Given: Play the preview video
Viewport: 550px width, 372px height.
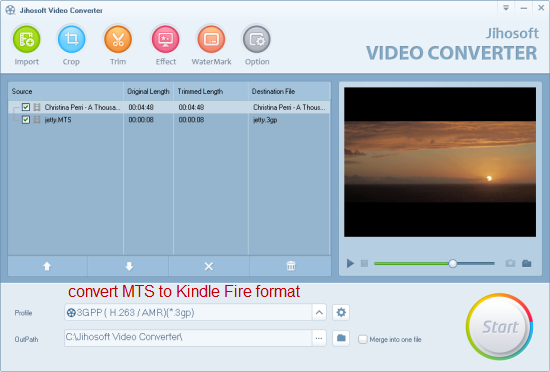Looking at the screenshot, I should coord(350,263).
